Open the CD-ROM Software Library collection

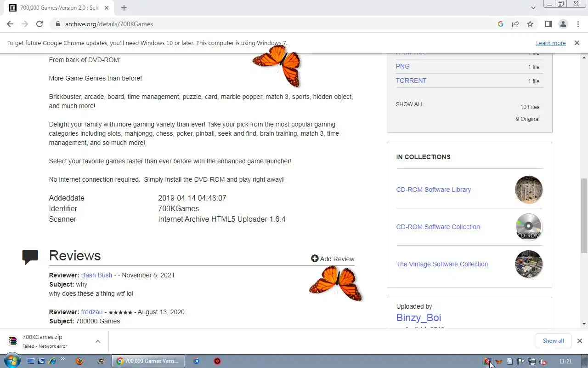[x=434, y=190]
